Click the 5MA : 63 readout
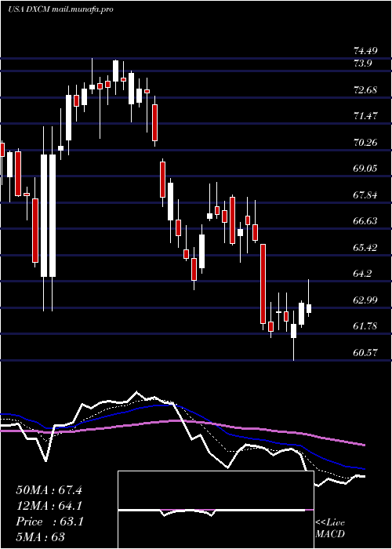The height and width of the screenshot is (549, 392). (40, 537)
